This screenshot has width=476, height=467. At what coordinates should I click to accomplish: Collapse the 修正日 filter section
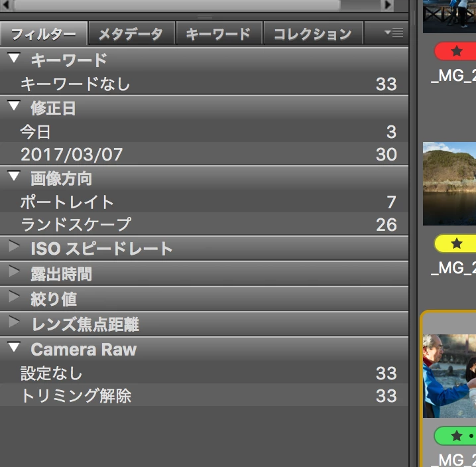[14, 105]
